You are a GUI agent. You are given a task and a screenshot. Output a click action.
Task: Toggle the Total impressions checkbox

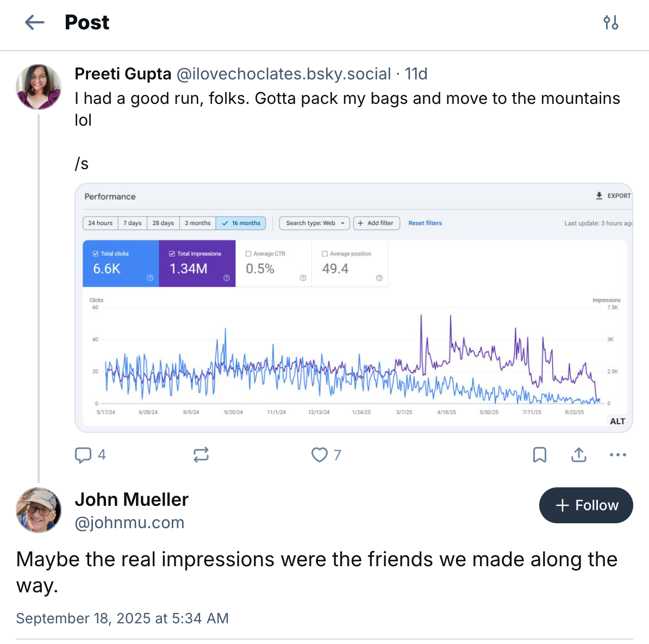click(x=172, y=253)
